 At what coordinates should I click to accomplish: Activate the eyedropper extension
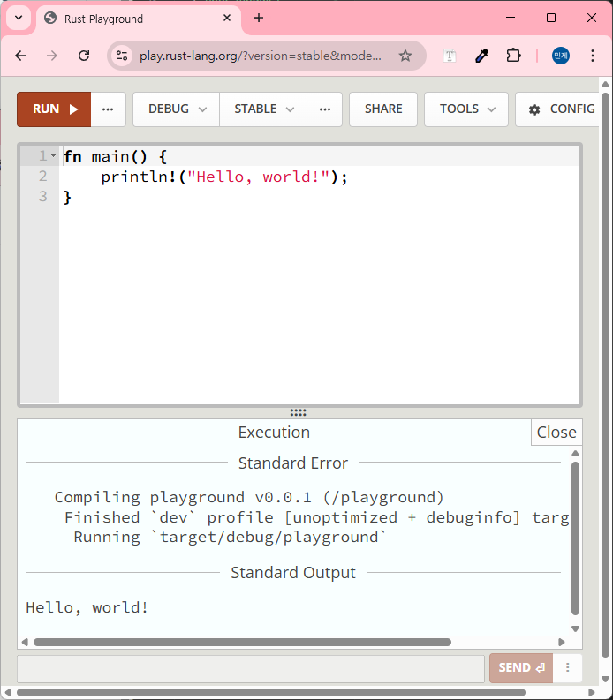[481, 56]
